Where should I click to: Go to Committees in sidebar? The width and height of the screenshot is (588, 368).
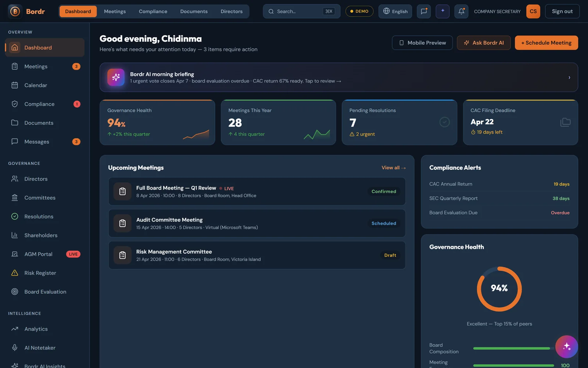pyautogui.click(x=44, y=198)
